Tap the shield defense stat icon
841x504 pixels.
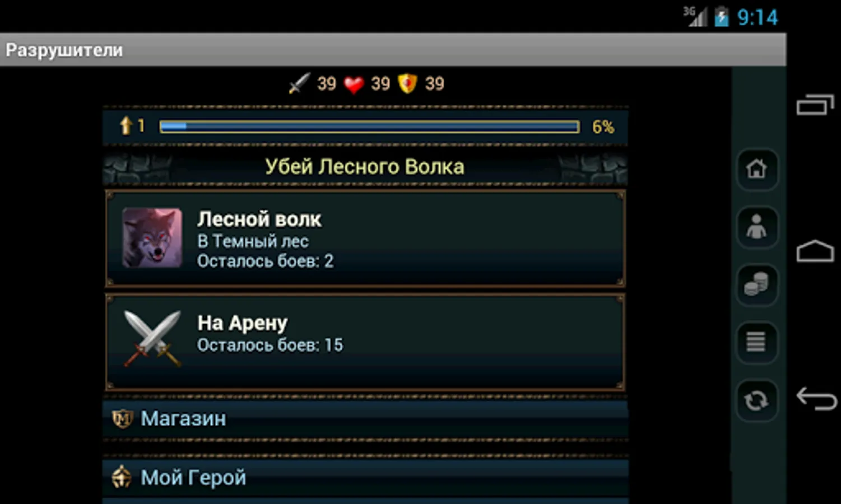[407, 84]
